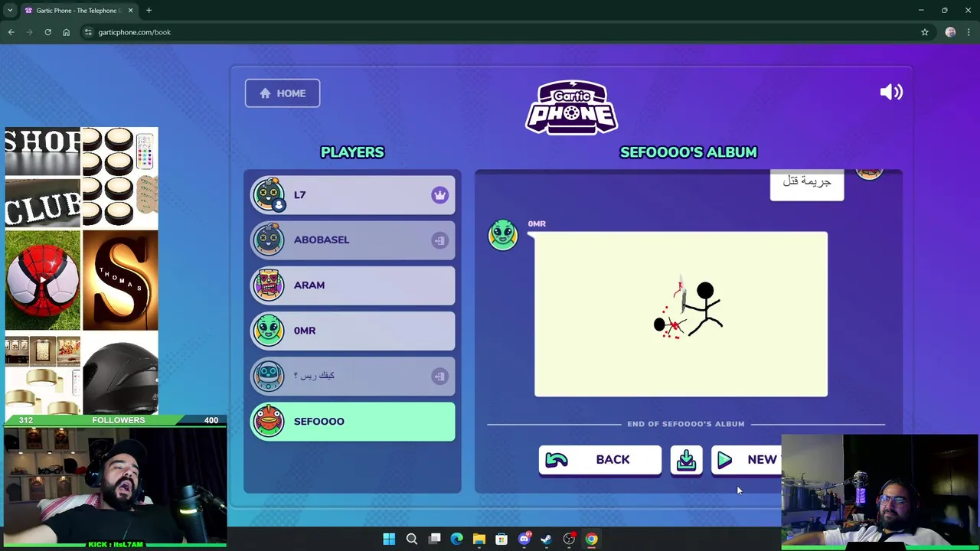The width and height of the screenshot is (980, 551).
Task: Open Discord from taskbar
Action: coord(524,539)
